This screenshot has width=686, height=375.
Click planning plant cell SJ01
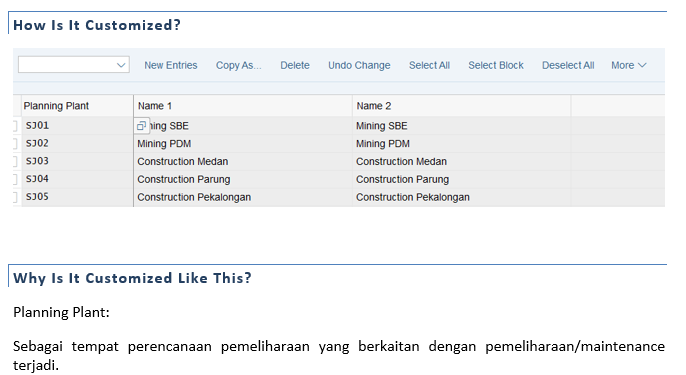pyautogui.click(x=77, y=126)
